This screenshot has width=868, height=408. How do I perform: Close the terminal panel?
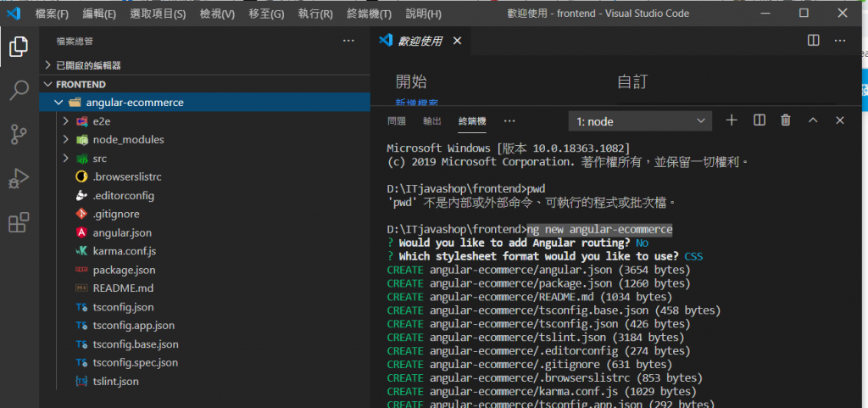click(840, 120)
